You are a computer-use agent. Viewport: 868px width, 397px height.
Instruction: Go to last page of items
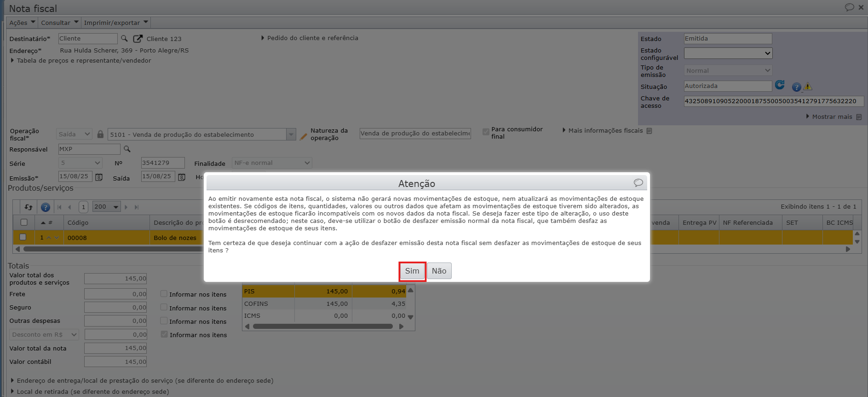pos(137,207)
